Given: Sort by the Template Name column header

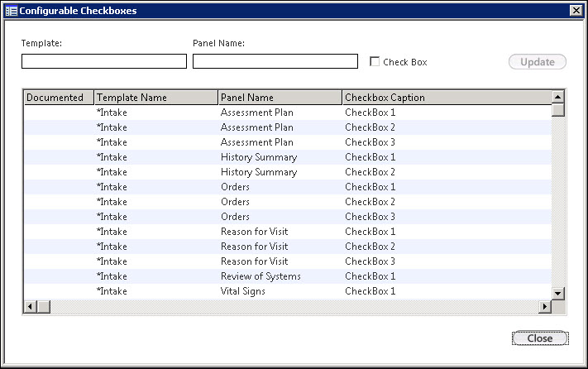Looking at the screenshot, I should 156,98.
